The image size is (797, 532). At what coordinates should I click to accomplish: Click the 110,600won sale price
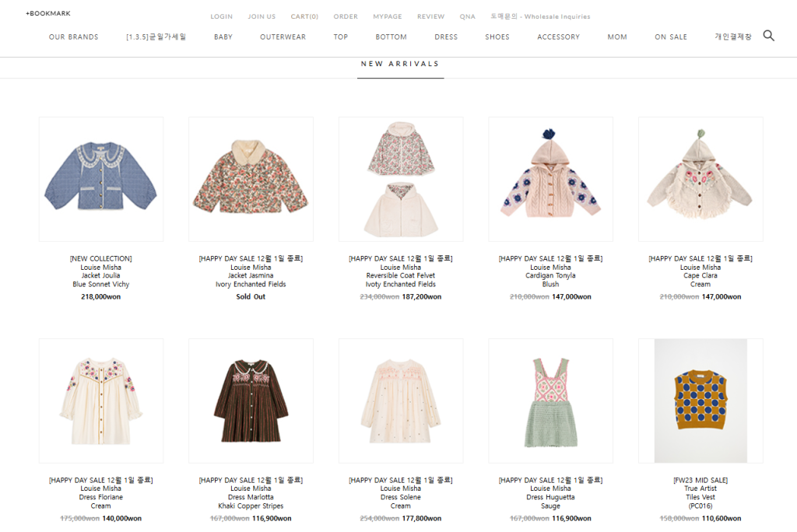pyautogui.click(x=722, y=518)
